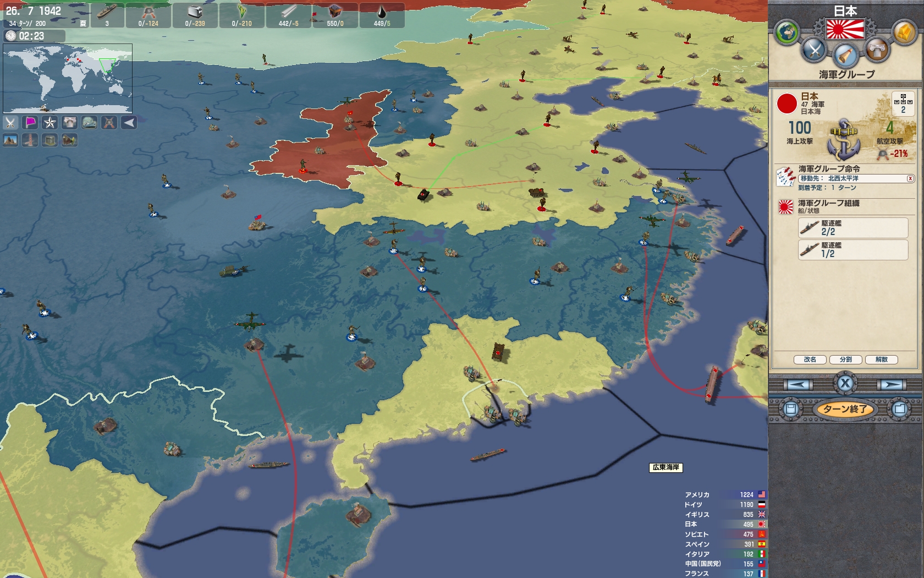Viewport: 924px width, 578px height.
Task: Click the red circle Japan flag
Action: click(787, 103)
